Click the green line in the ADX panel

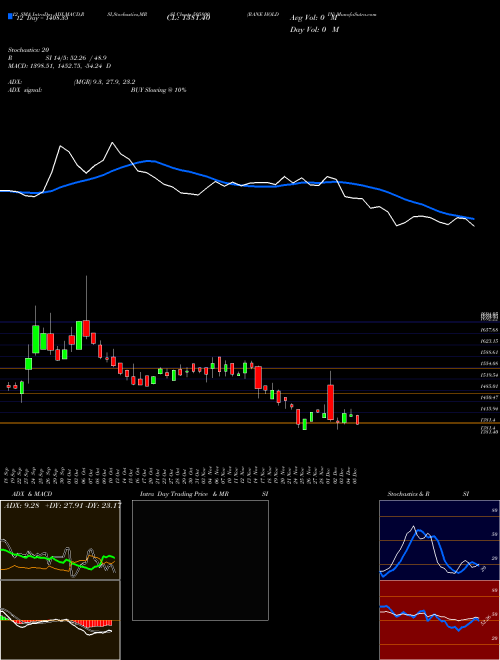coord(57,560)
